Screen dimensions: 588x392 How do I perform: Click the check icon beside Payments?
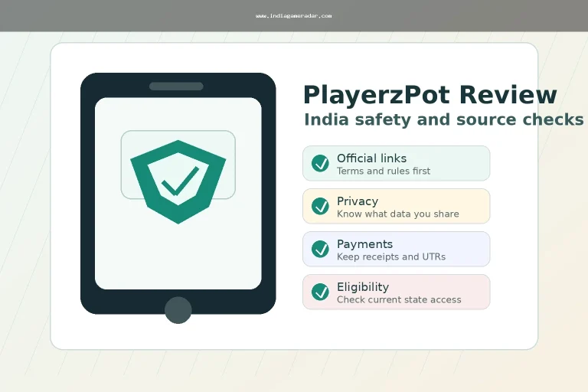tap(320, 249)
